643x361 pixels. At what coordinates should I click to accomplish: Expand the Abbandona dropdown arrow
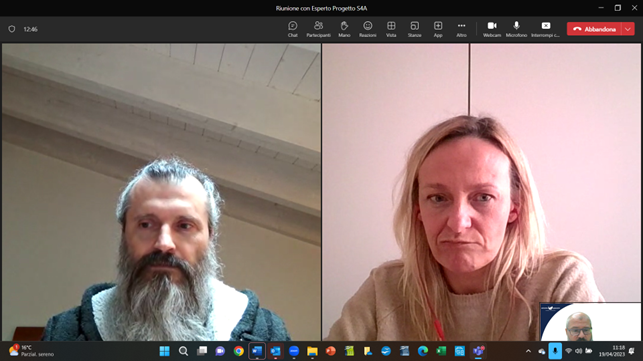[628, 29]
